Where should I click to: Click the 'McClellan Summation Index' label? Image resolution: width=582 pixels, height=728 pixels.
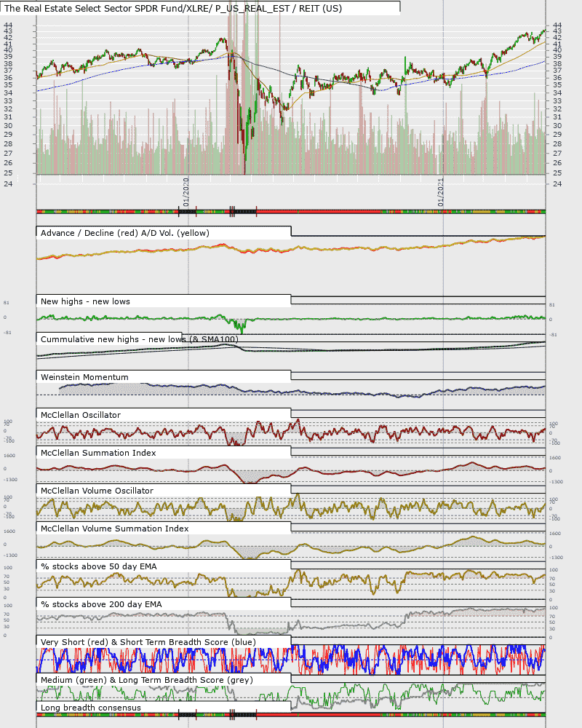(98, 453)
